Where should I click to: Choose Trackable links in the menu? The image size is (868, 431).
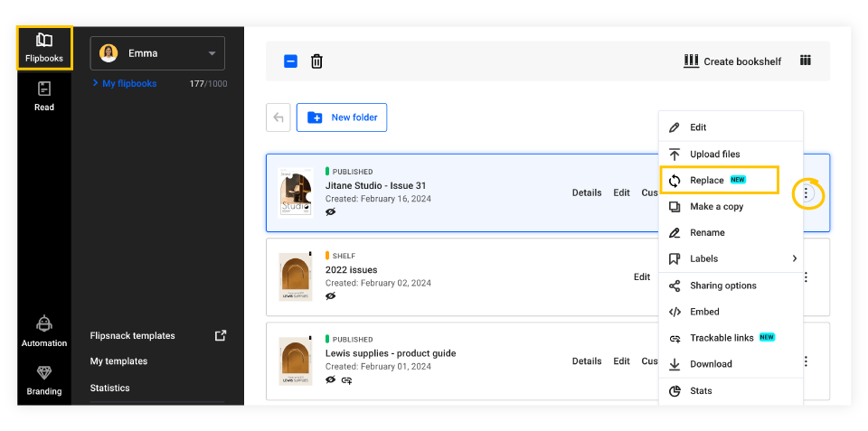(x=731, y=338)
